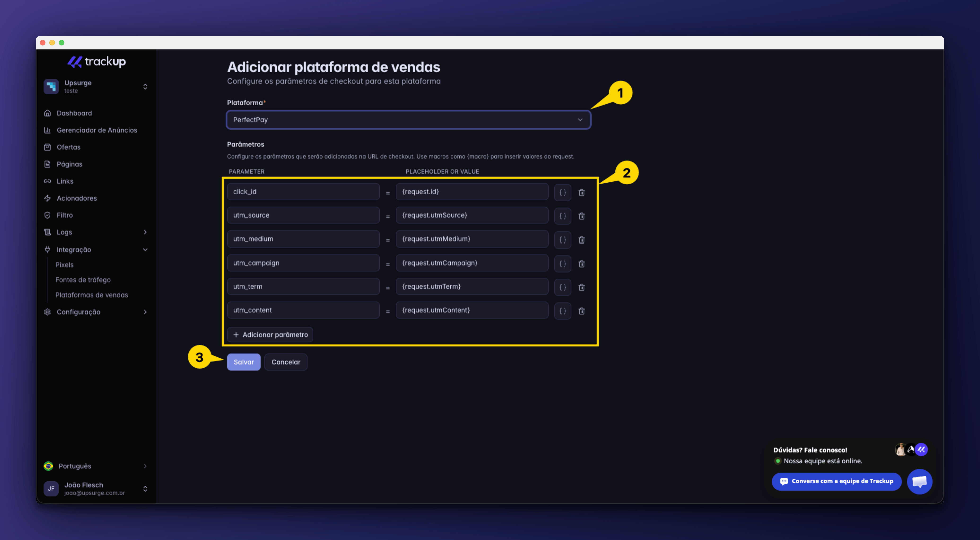Click the Acionadores lightning icon
This screenshot has width=980, height=540.
[x=47, y=198]
